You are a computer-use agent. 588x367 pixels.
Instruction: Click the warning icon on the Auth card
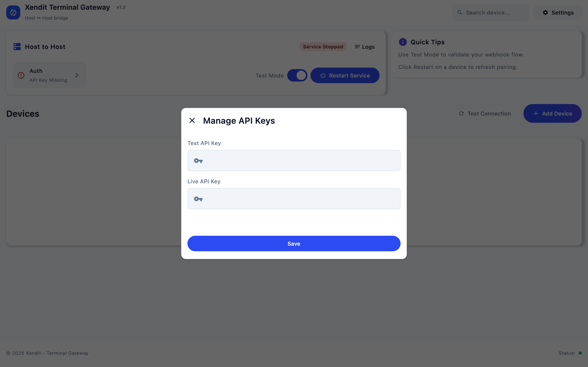click(x=21, y=75)
